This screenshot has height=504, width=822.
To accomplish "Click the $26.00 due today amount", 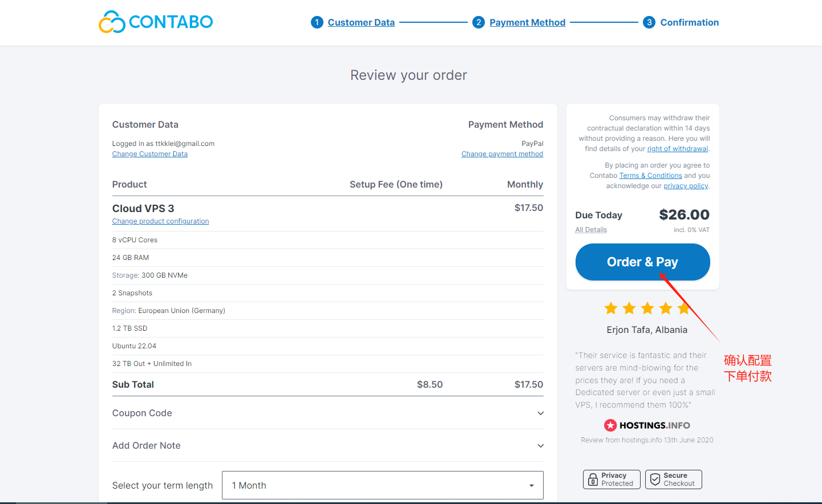I will tap(685, 215).
